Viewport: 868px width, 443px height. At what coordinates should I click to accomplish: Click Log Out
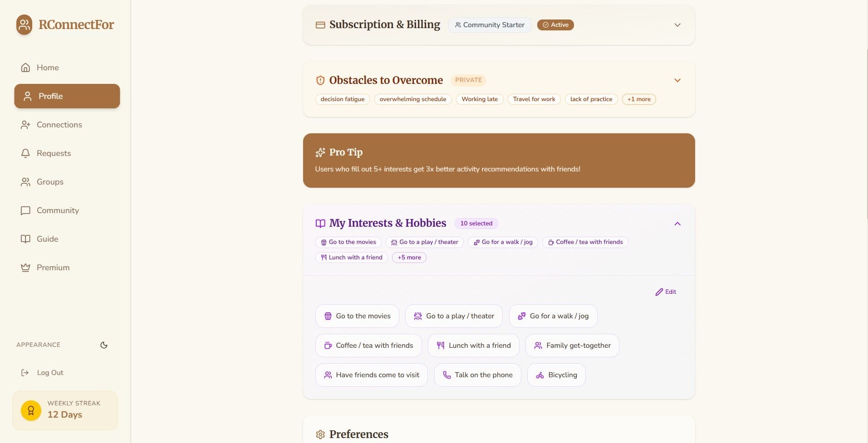tap(50, 373)
